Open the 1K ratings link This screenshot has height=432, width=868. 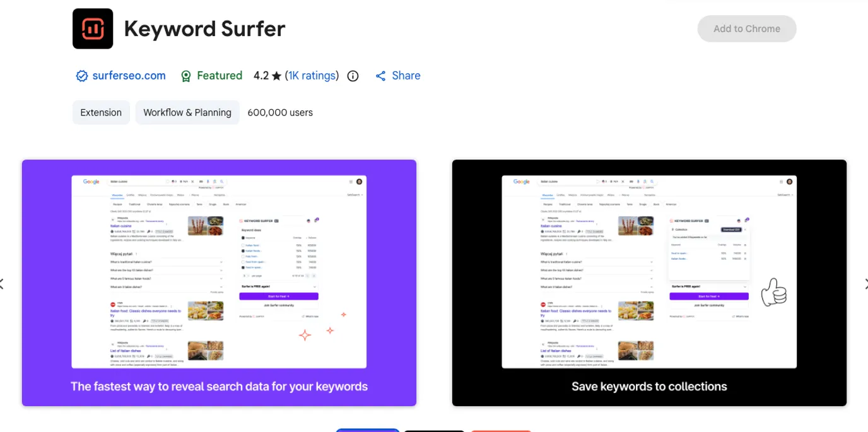(x=312, y=76)
